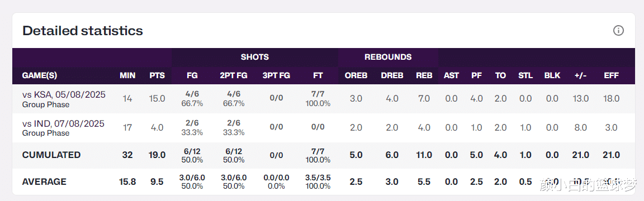644x201 pixels.
Task: Click the SHOTS group header
Action: click(x=255, y=57)
